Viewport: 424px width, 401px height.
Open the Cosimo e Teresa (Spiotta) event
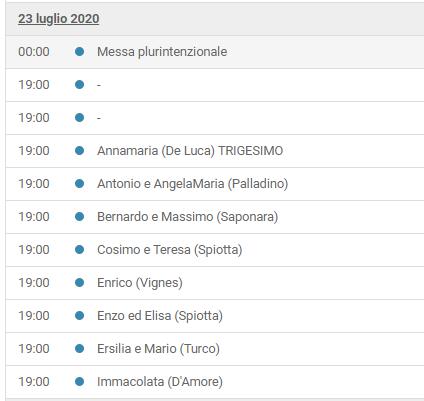coord(170,250)
